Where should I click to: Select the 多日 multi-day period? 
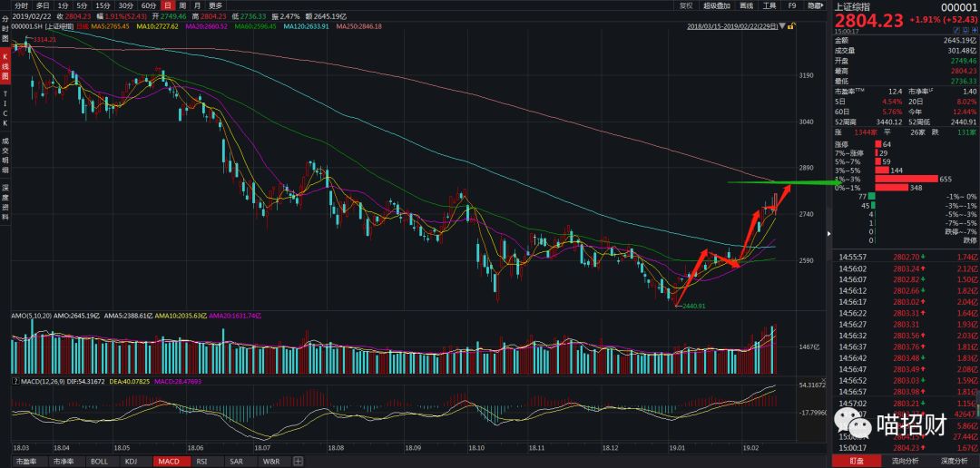click(43, 5)
